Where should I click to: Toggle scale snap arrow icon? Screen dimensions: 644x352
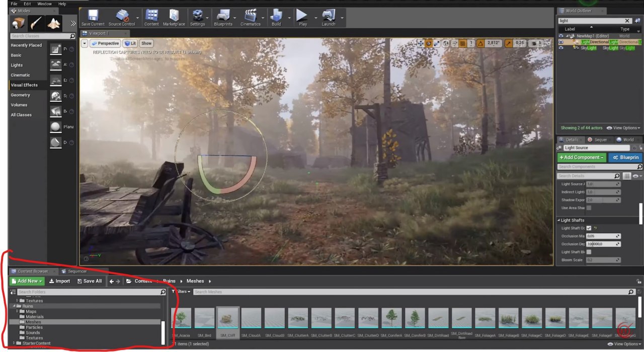click(x=509, y=43)
